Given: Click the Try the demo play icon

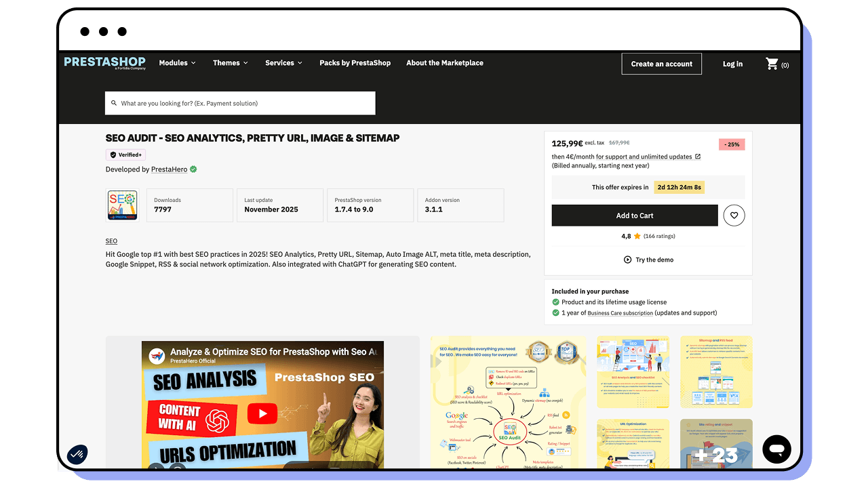Looking at the screenshot, I should click(627, 260).
